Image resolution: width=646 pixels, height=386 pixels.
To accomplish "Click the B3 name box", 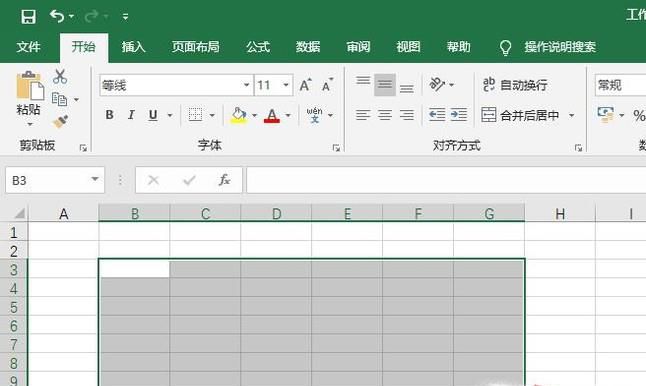I will pos(47,180).
